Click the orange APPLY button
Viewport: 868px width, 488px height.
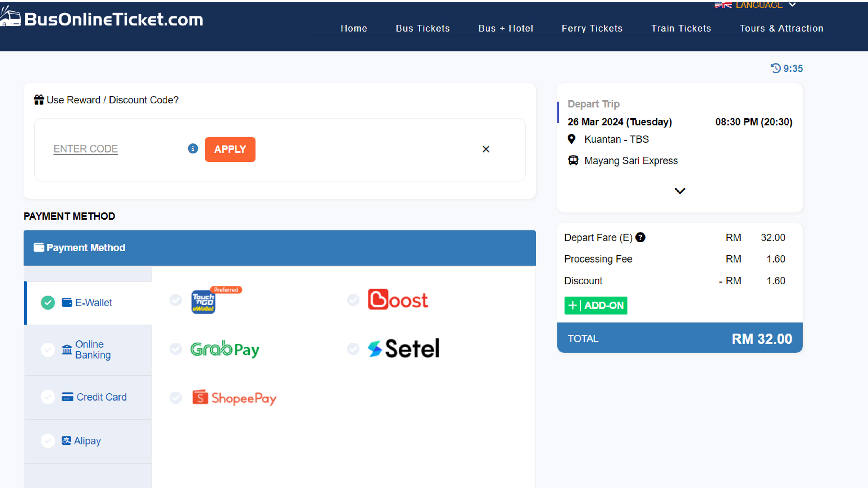[230, 149]
